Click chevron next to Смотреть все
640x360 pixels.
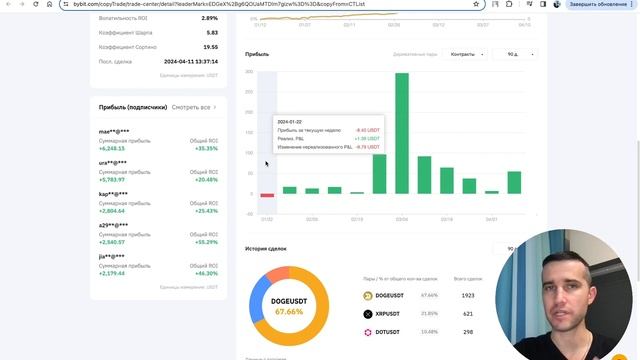(x=215, y=107)
